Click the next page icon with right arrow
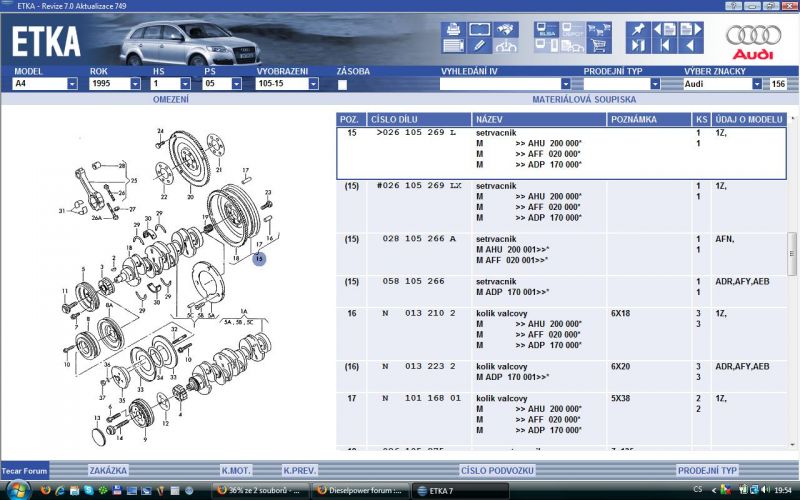Viewport: 800px width, 500px height. click(691, 29)
